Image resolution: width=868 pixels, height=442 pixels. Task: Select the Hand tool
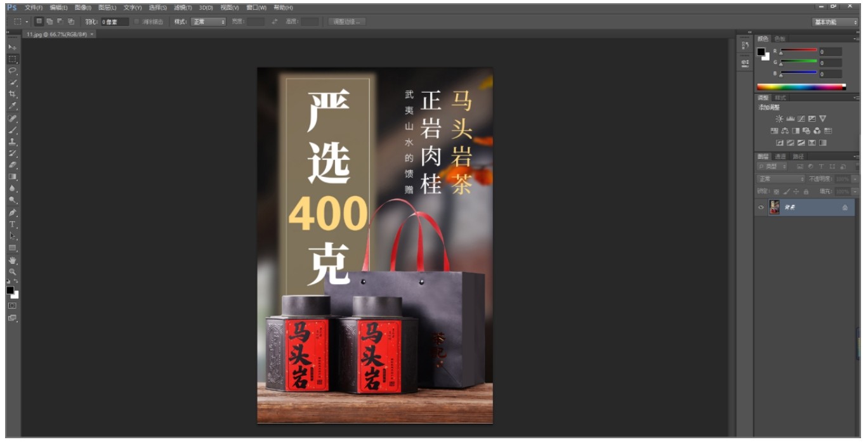point(13,260)
